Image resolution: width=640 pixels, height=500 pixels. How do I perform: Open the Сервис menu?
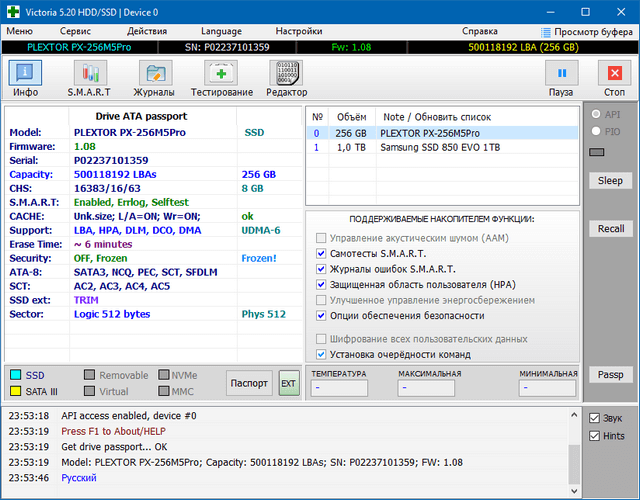tap(75, 31)
